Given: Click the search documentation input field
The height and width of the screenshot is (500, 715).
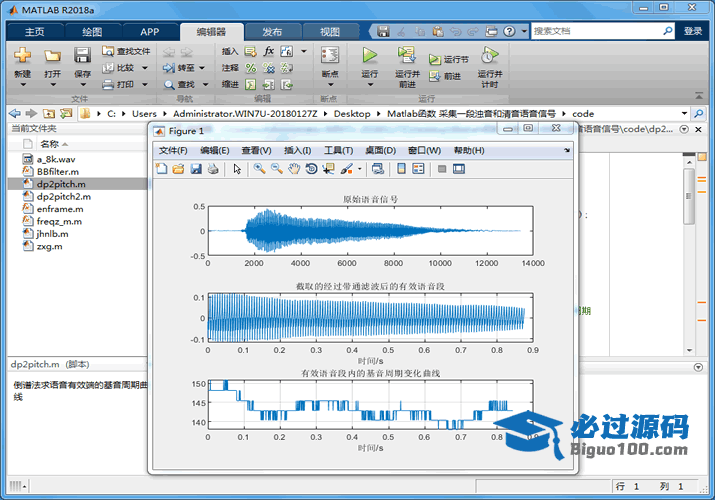Looking at the screenshot, I should 596,31.
